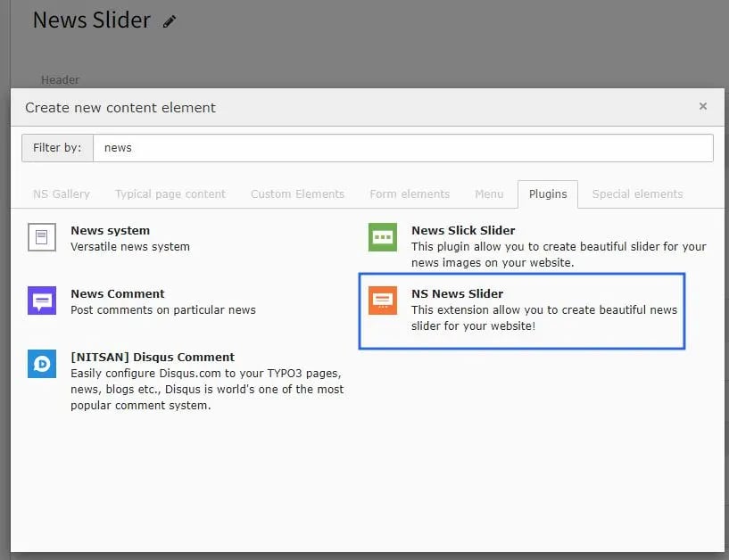This screenshot has height=560, width=729.
Task: Click the Disqus 'Easily configure Disqus.com' description
Action: click(207, 389)
